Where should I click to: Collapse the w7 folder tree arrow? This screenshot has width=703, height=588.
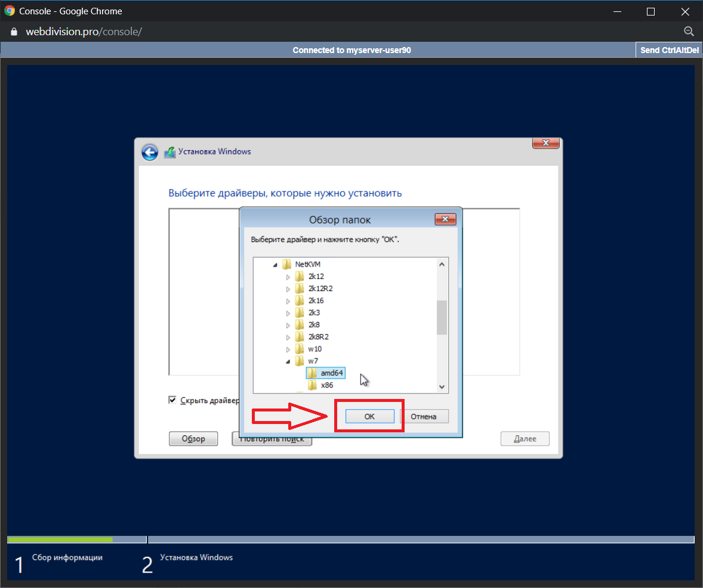(x=288, y=361)
